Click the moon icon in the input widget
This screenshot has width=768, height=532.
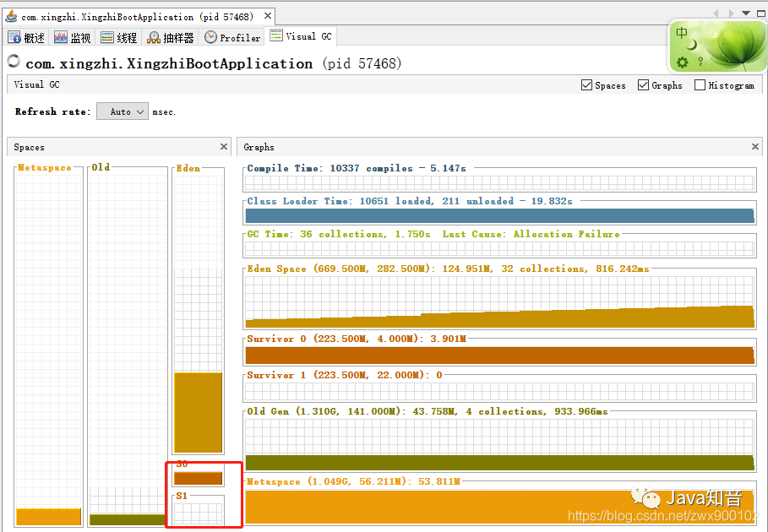pos(692,45)
